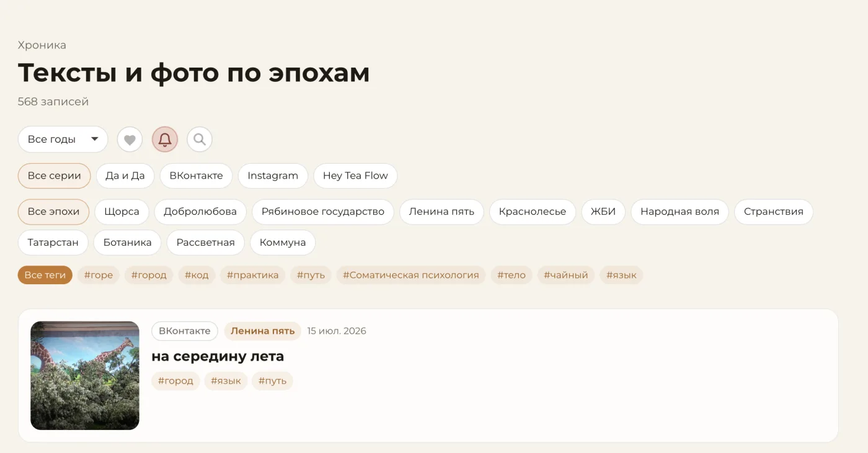Choose the Татарстан epoch
The height and width of the screenshot is (453, 868).
pos(53,243)
